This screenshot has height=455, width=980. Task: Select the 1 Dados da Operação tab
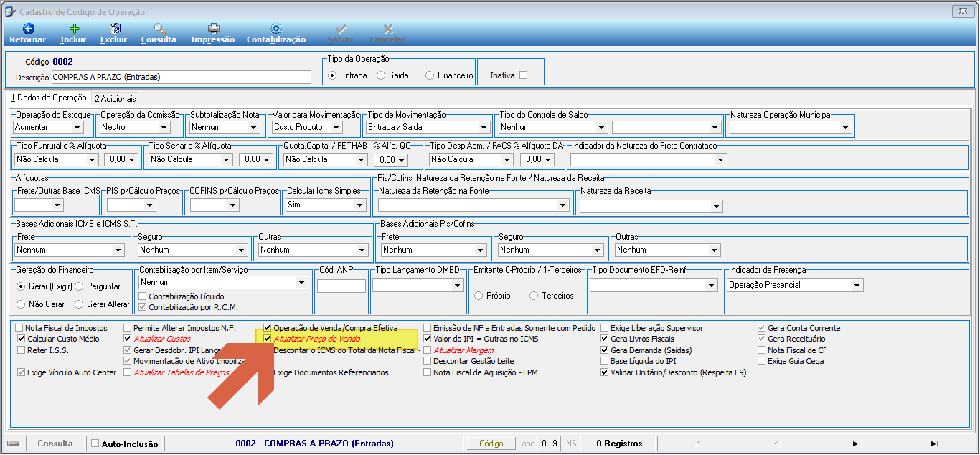coord(48,98)
